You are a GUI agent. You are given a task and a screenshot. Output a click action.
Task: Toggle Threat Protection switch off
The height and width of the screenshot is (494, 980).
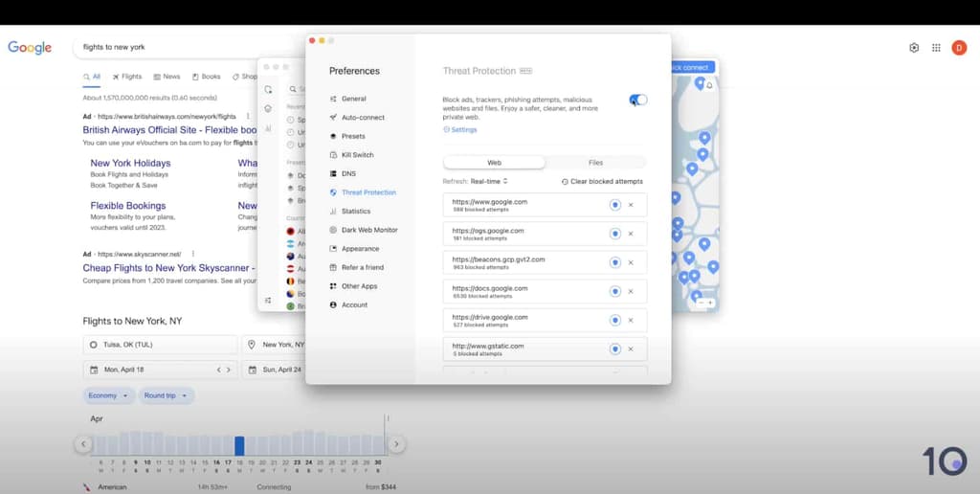click(x=638, y=100)
